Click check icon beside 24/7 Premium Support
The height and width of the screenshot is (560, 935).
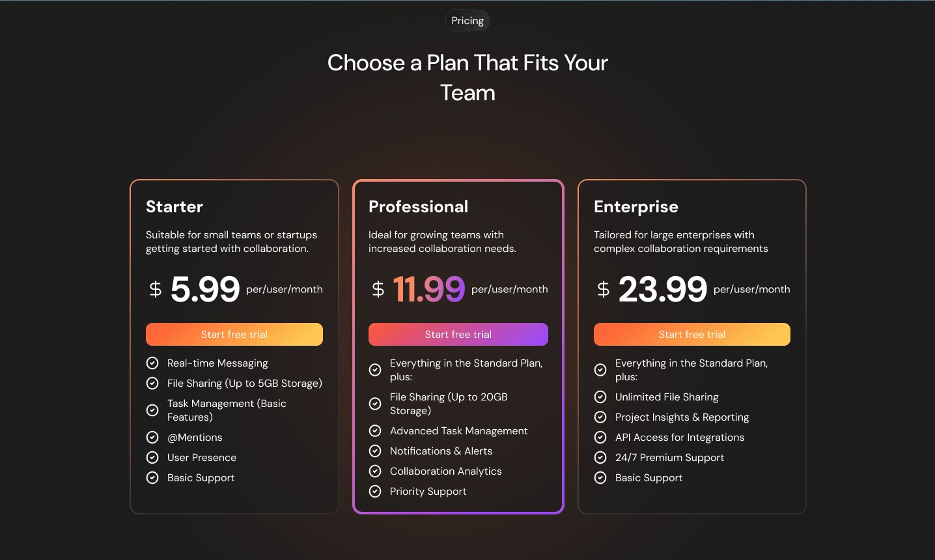[600, 458]
